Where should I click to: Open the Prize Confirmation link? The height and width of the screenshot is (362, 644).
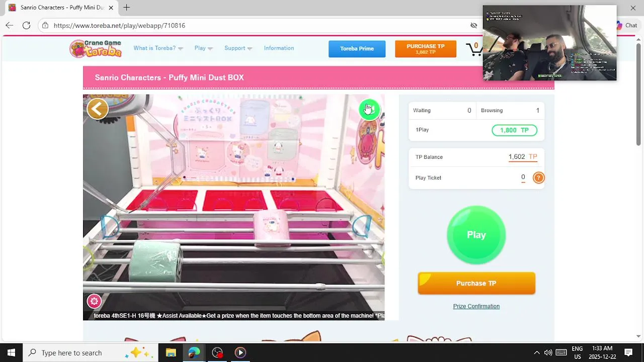(x=476, y=306)
